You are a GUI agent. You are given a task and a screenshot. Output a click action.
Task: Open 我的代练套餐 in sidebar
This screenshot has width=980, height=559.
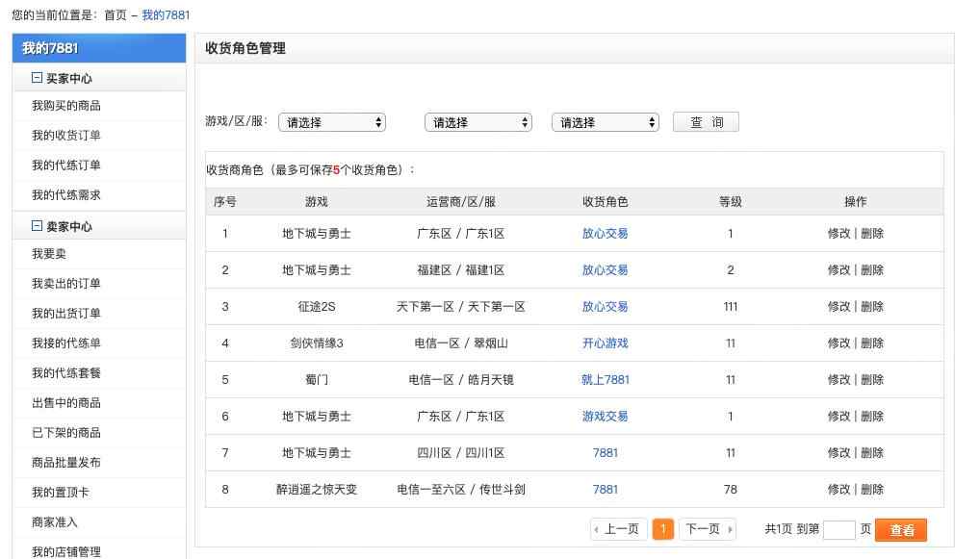(66, 373)
